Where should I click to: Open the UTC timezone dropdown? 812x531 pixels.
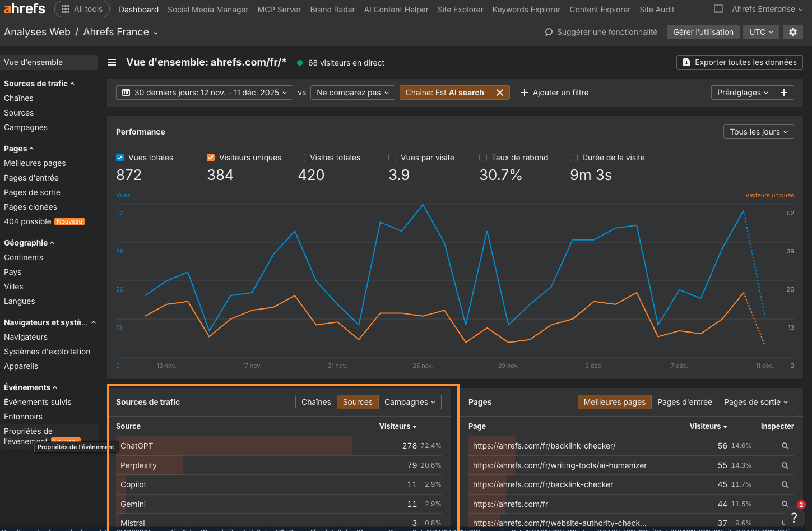(x=761, y=32)
